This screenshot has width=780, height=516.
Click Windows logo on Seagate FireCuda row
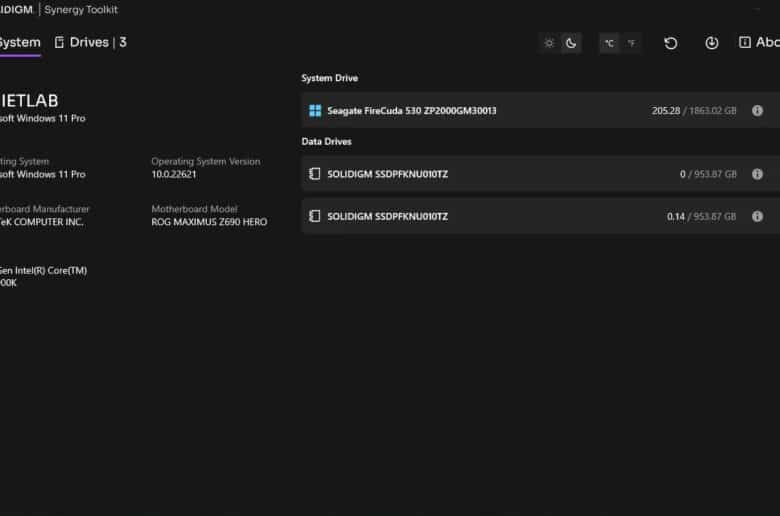click(315, 110)
